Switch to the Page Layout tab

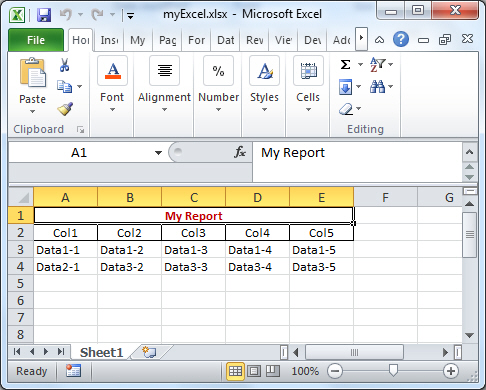[167, 40]
